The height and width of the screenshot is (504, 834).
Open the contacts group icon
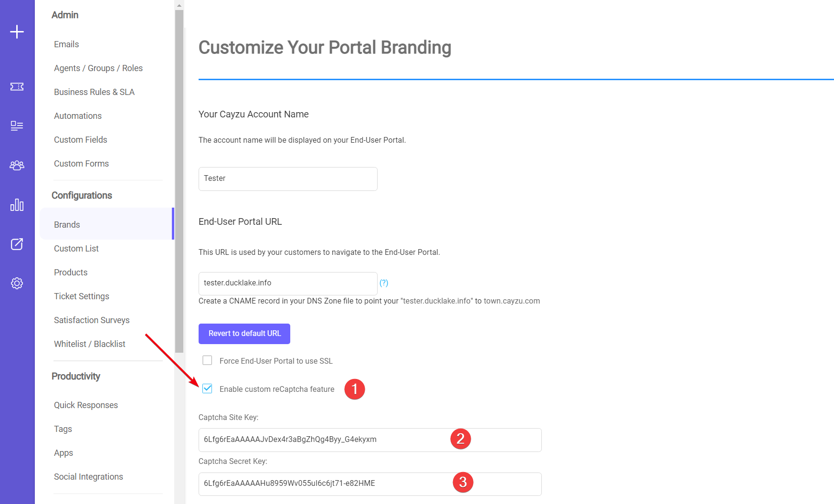click(17, 165)
